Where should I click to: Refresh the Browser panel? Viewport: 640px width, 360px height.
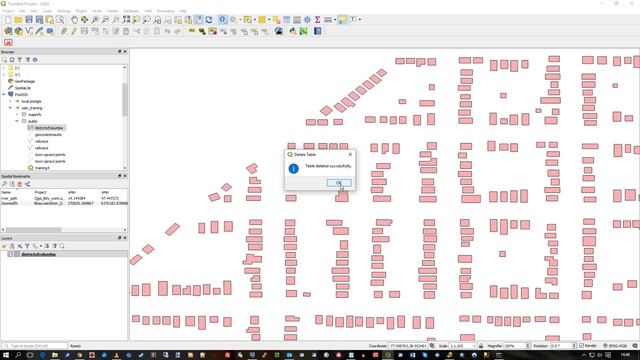[12, 60]
